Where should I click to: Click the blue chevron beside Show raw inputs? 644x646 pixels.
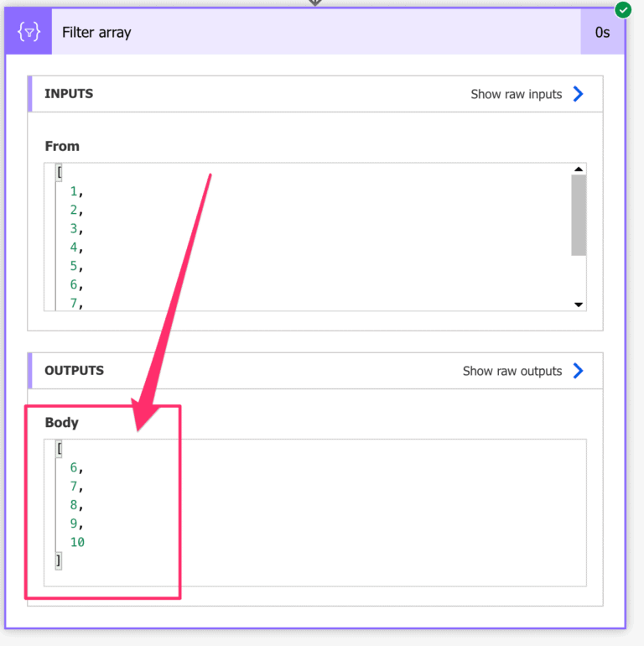point(578,94)
